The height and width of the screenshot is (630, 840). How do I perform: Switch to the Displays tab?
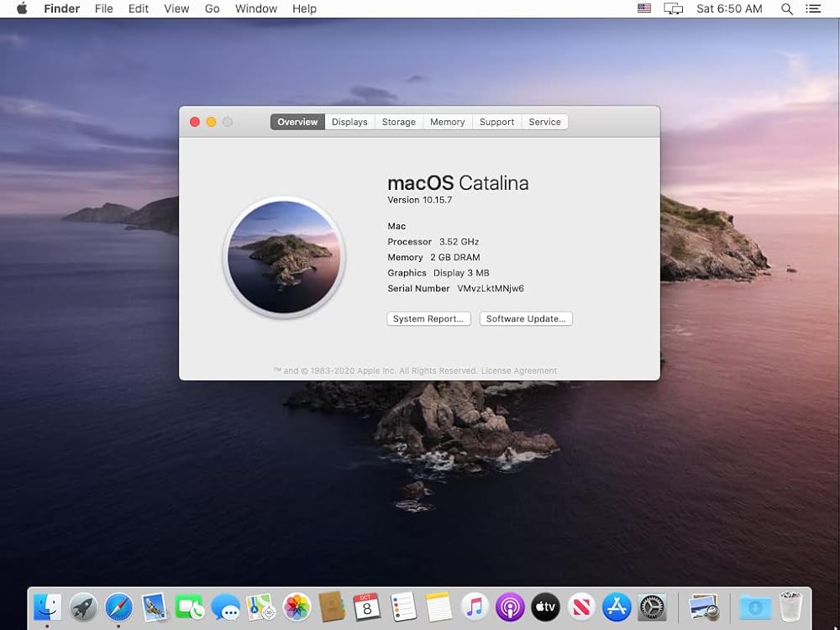pos(349,122)
